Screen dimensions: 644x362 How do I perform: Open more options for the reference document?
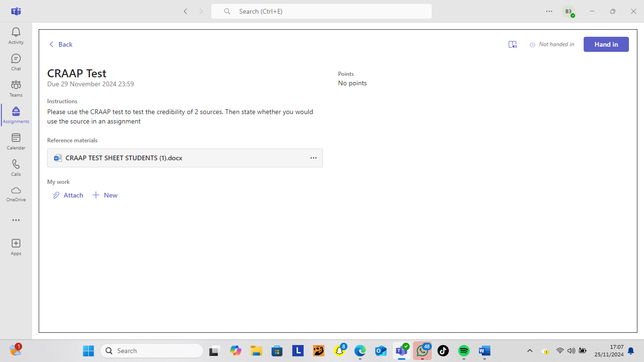314,158
